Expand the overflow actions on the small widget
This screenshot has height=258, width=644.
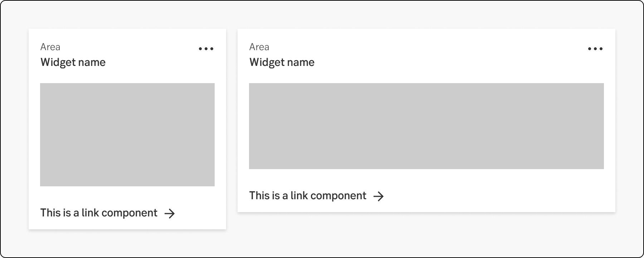[x=206, y=48]
